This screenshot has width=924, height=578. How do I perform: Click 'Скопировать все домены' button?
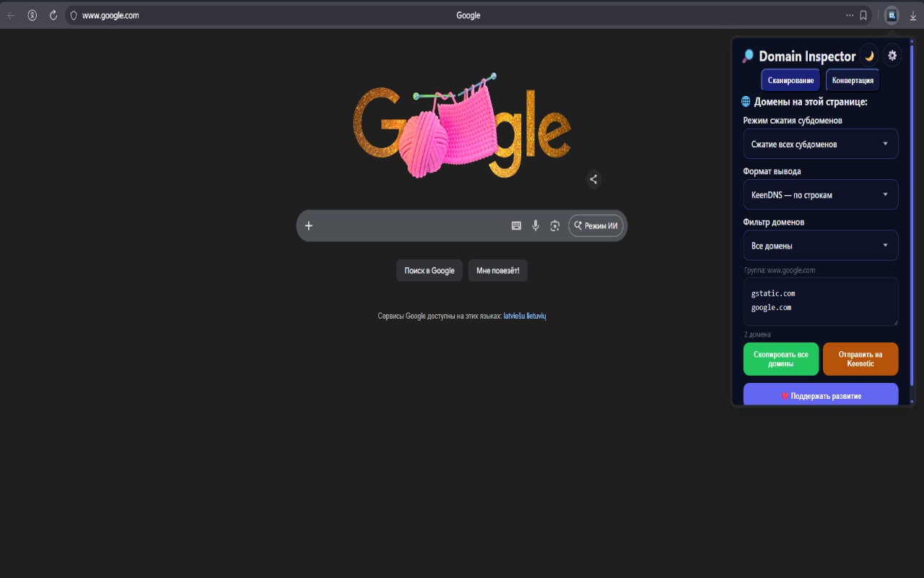tap(780, 359)
